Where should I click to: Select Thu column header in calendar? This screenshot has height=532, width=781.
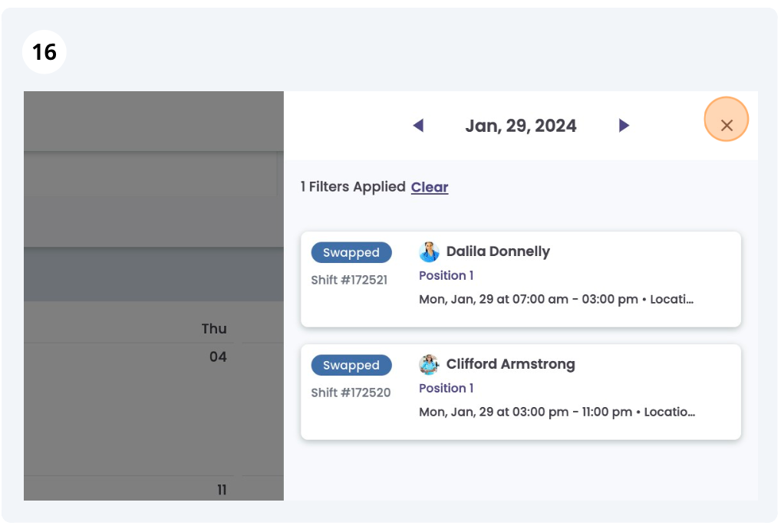click(214, 328)
